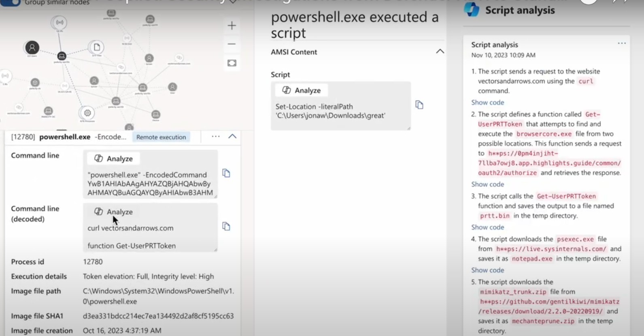Analyze the Set-Location script
The width and height of the screenshot is (644, 336).
coord(302,90)
